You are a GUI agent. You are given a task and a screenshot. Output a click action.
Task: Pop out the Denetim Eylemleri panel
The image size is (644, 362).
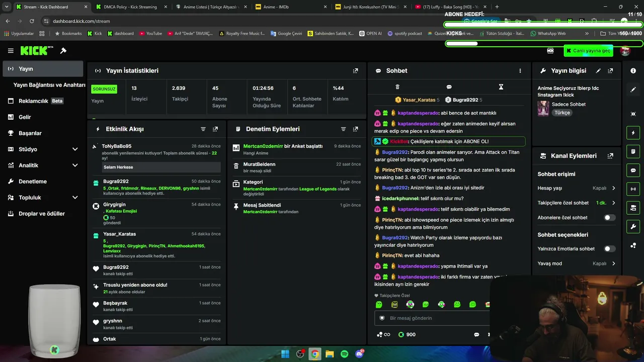356,129
